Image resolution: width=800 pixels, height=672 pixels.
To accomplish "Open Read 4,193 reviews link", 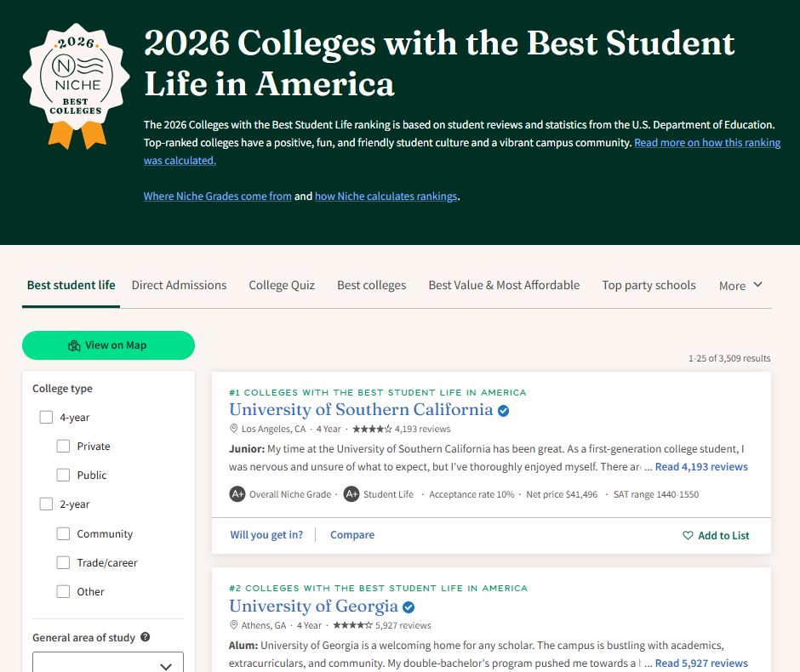I will tap(701, 467).
